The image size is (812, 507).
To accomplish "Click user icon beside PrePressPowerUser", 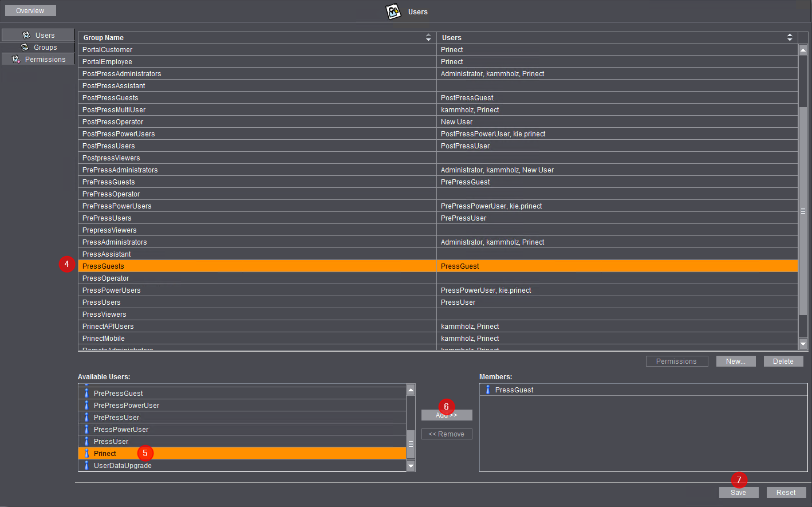I will (86, 405).
